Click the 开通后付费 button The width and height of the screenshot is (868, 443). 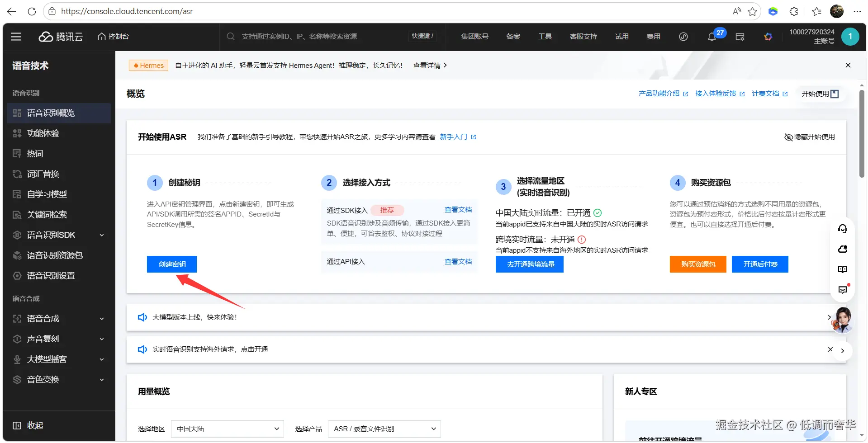[760, 264]
